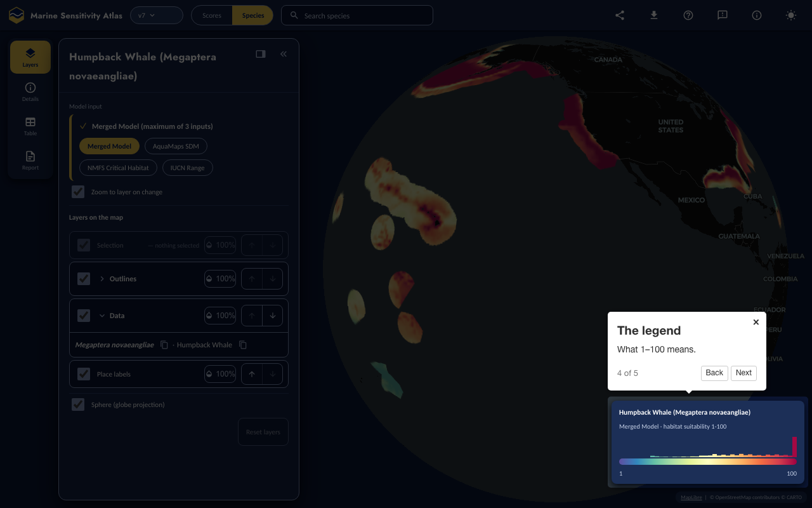Open the share icon in top bar

620,15
